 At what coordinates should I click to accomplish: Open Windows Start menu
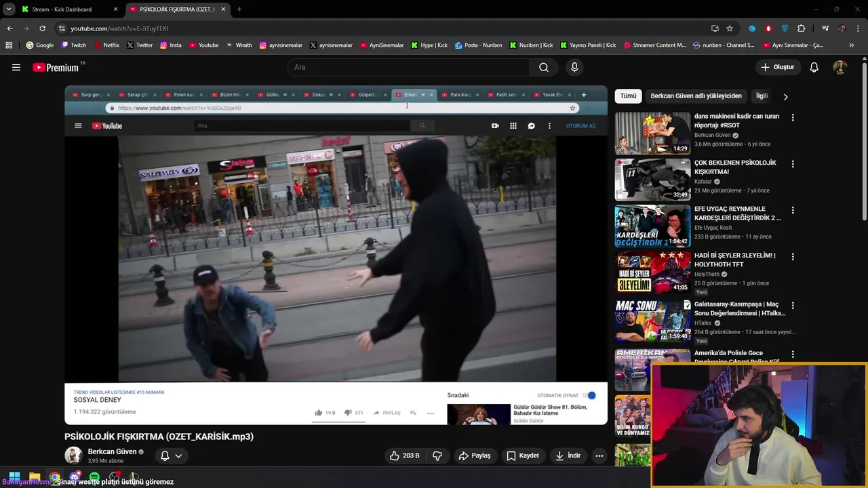tap(14, 477)
